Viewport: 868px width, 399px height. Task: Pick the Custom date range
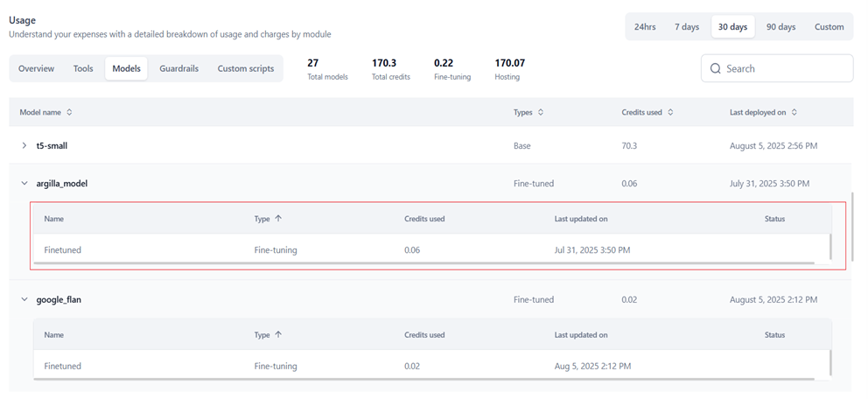tap(829, 26)
